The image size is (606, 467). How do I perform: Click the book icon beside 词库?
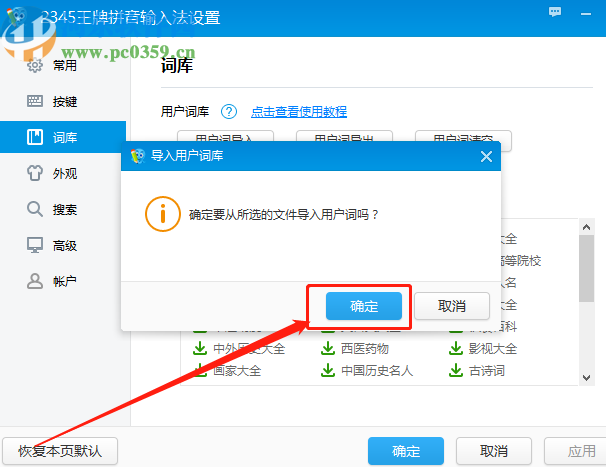point(35,137)
